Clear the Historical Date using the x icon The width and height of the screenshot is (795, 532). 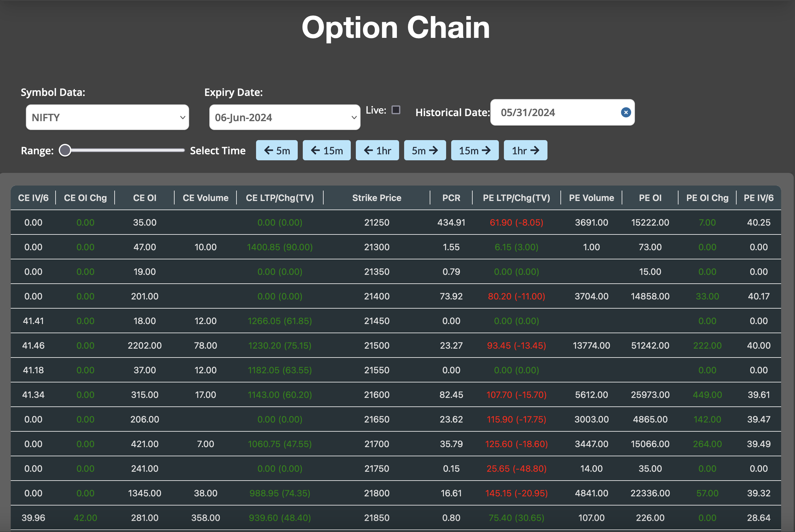tap(626, 112)
